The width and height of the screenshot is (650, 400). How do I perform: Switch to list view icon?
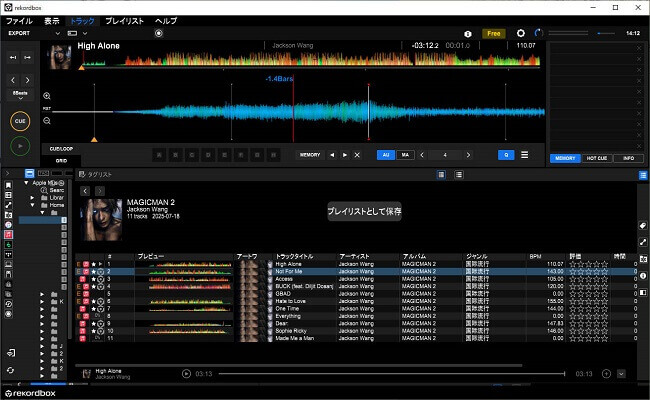[x=459, y=175]
